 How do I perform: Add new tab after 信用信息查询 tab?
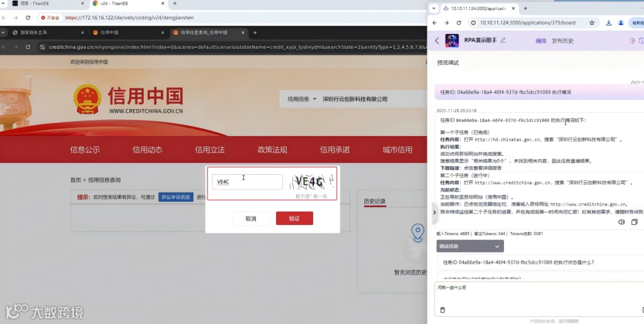pyautogui.click(x=255, y=32)
